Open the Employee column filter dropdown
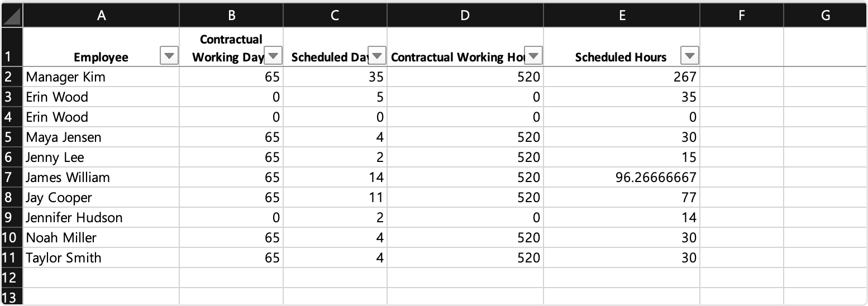The width and height of the screenshot is (868, 306). (169, 56)
